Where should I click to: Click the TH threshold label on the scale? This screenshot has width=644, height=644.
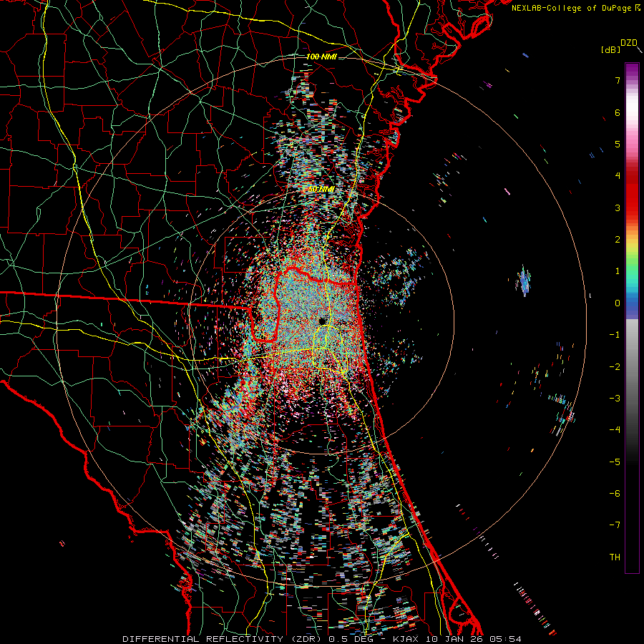pos(615,557)
